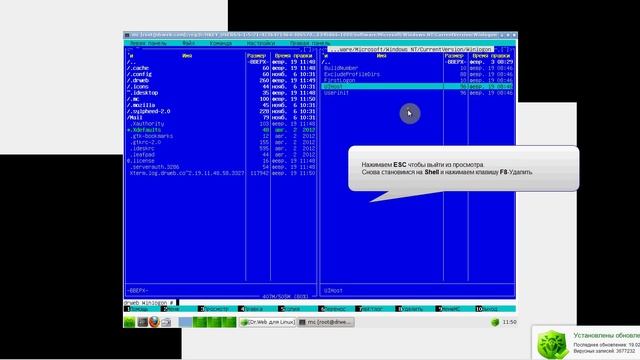Open the green start menu icon in taskbar
This screenshot has height=360, width=640.
point(129,322)
